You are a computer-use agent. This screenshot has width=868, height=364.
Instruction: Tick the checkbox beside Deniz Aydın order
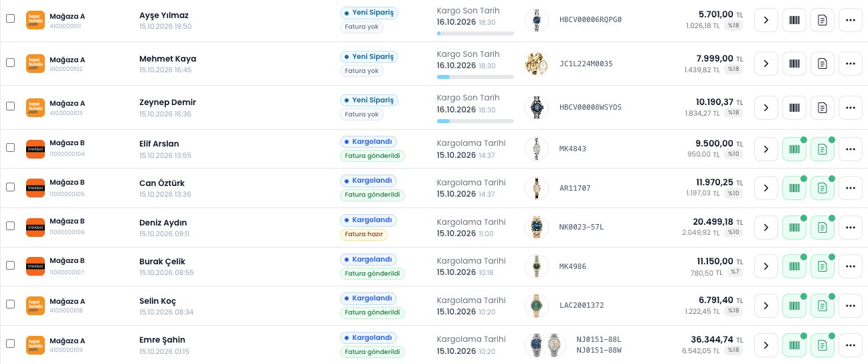[10, 225]
